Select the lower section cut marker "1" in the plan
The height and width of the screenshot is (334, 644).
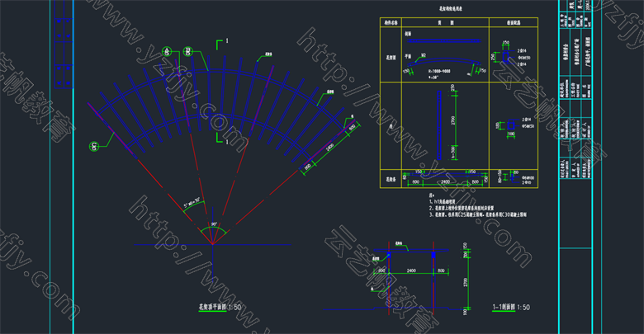click(227, 142)
